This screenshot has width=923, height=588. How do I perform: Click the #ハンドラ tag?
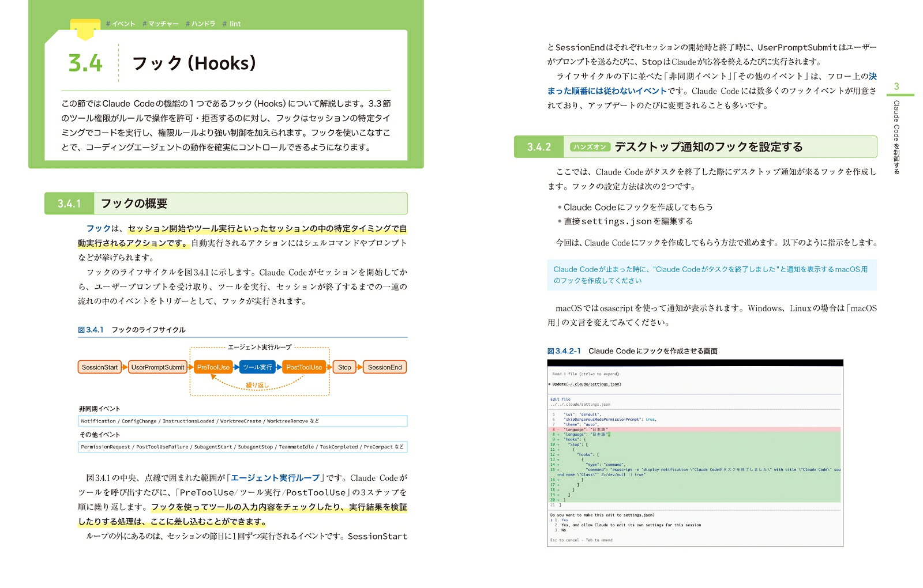200,24
